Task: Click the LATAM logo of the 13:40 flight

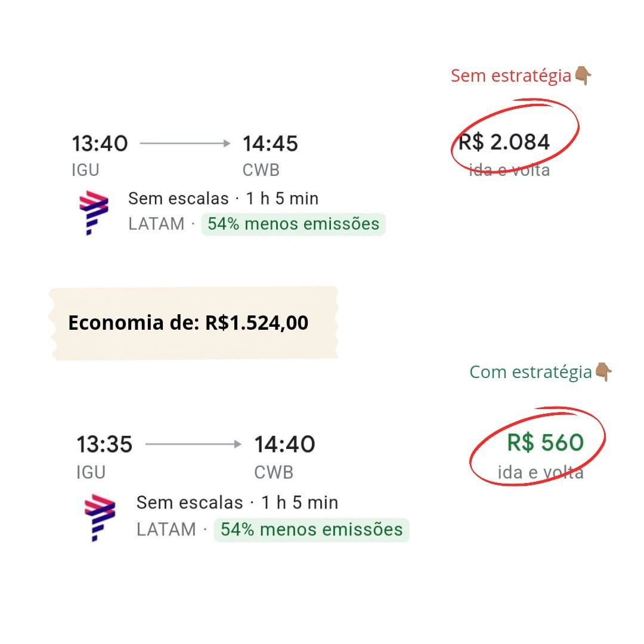Action: click(94, 212)
